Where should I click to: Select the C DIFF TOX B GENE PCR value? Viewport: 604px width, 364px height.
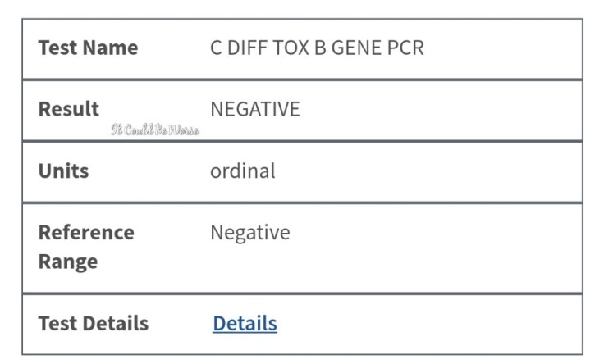point(317,48)
